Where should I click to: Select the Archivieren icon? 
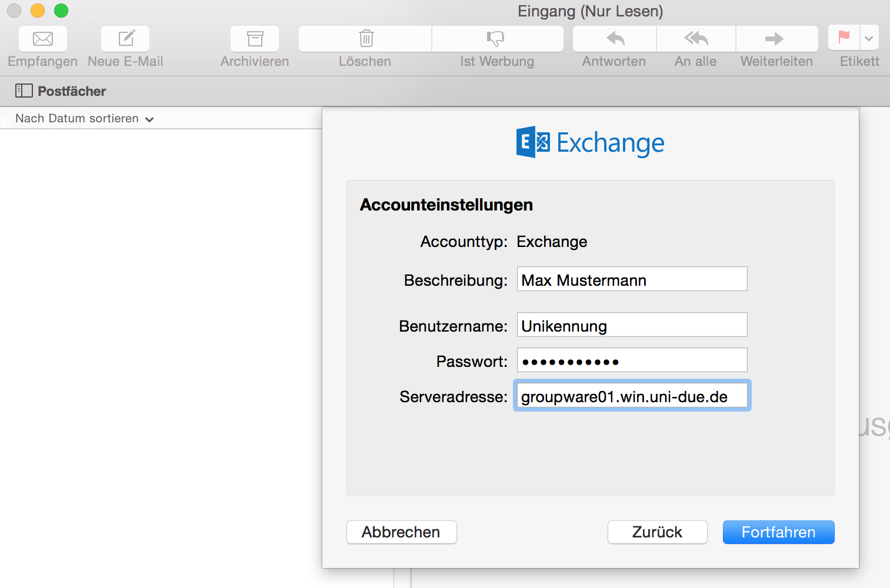[x=254, y=39]
